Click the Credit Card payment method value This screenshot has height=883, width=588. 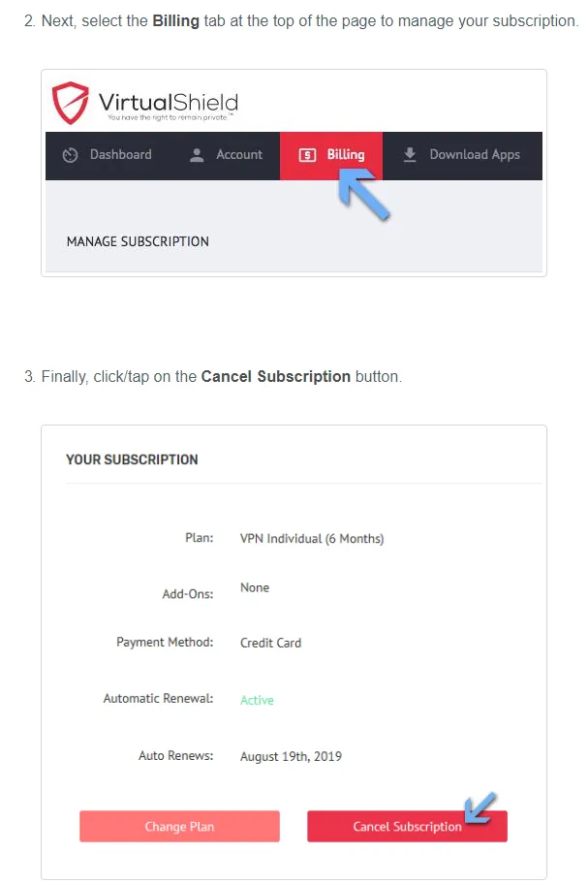[x=270, y=643]
